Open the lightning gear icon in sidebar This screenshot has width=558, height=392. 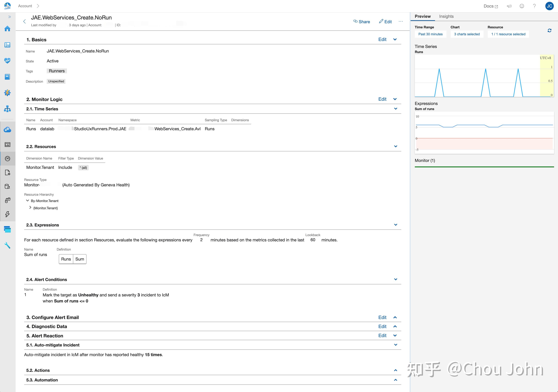(x=8, y=93)
